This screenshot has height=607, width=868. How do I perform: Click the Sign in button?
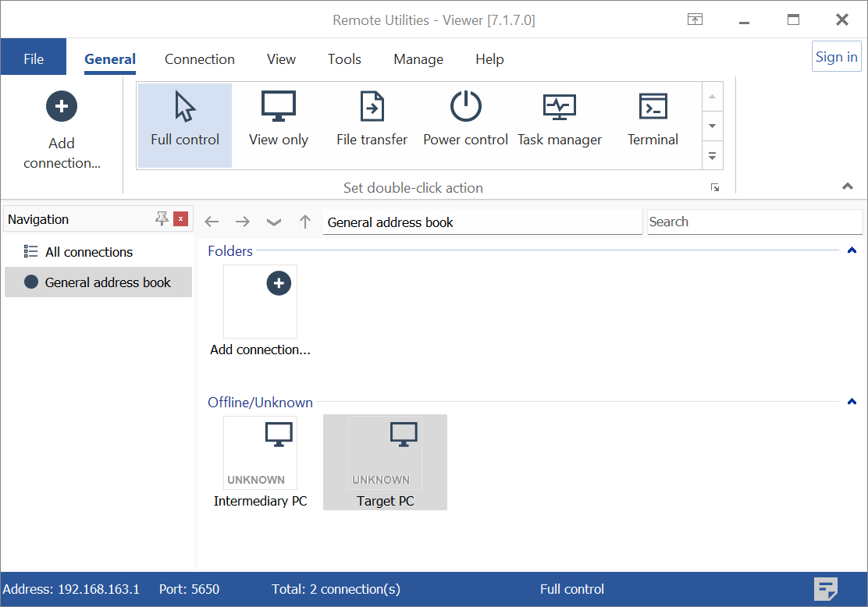[836, 56]
